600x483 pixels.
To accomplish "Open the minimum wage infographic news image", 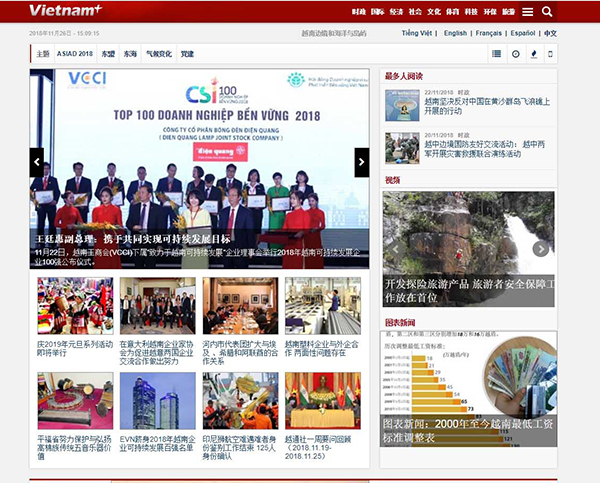I will [468, 378].
